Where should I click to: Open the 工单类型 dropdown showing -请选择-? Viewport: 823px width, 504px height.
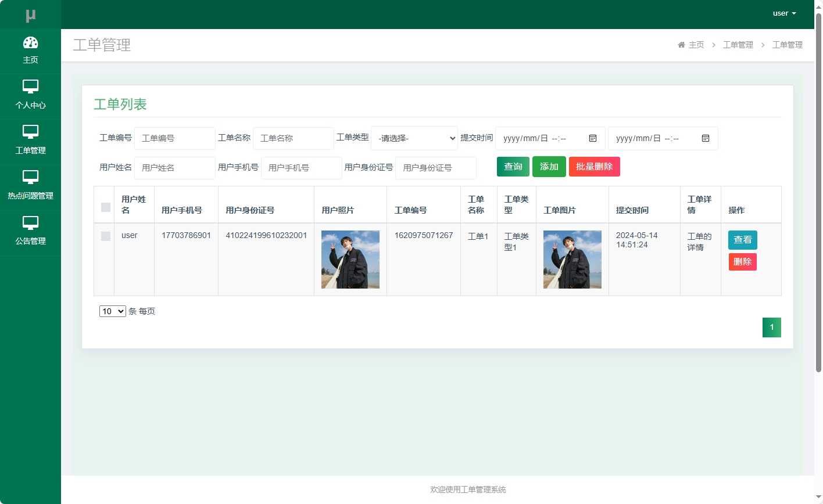tap(414, 138)
